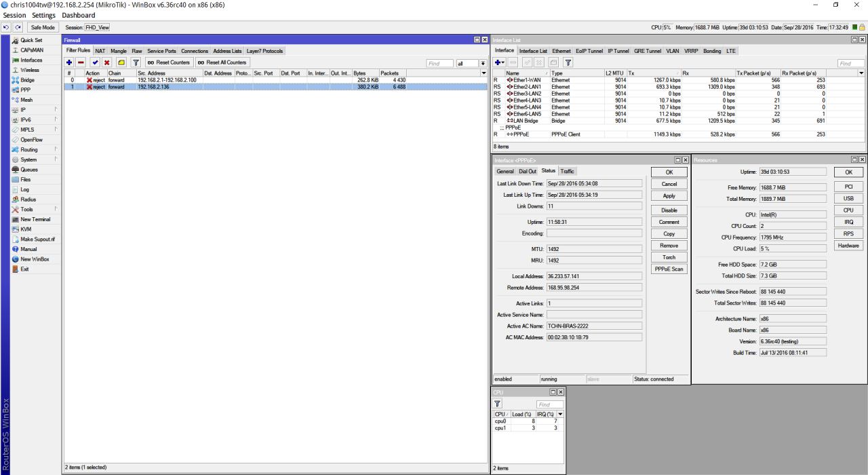
Task: Expand System submenu in sidebar
Action: point(56,159)
